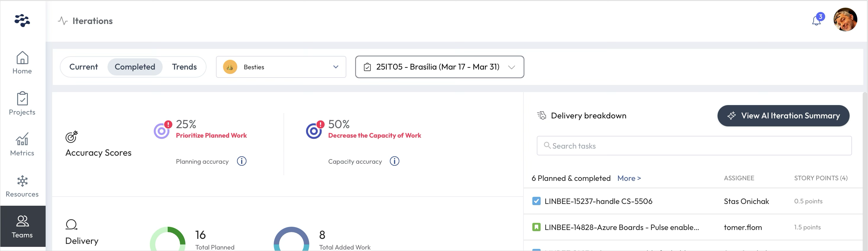This screenshot has width=868, height=251.
Task: Click the 8 Total Added Work value
Action: [x=322, y=234]
